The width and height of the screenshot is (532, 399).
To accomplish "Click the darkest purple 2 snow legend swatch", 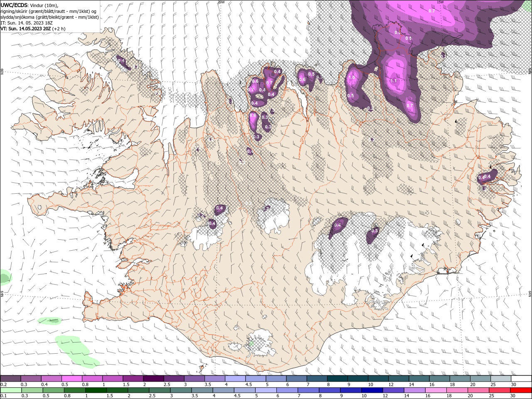I will click(153, 378).
